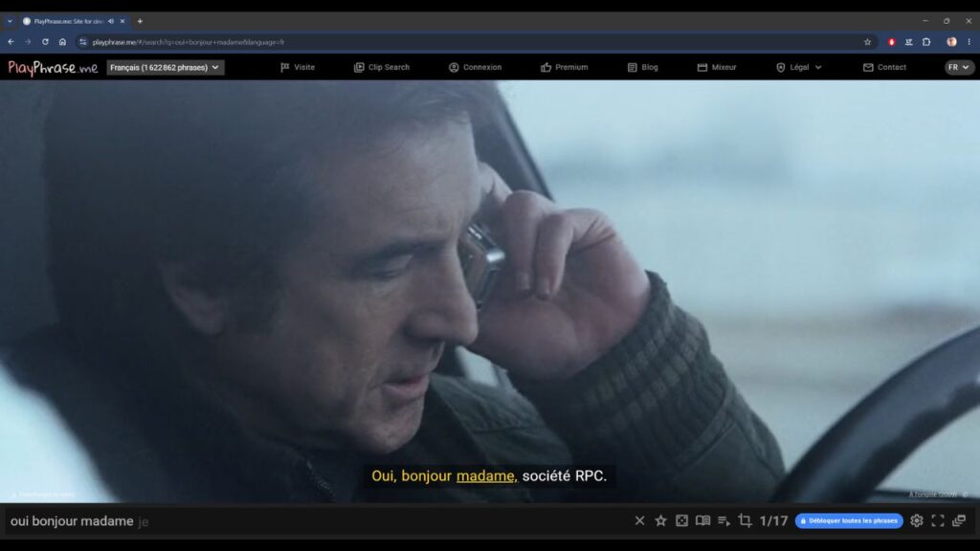Click the red browser extension icon
This screenshot has width=980, height=551.
[891, 42]
